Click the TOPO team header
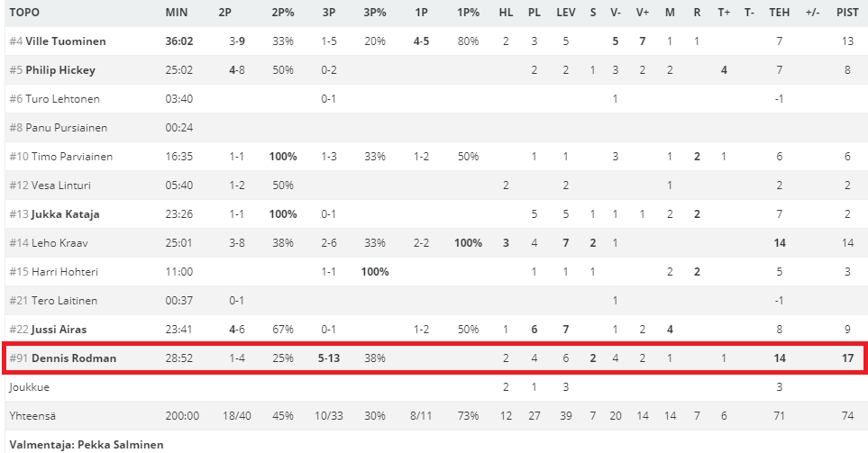The image size is (868, 453). pyautogui.click(x=24, y=13)
